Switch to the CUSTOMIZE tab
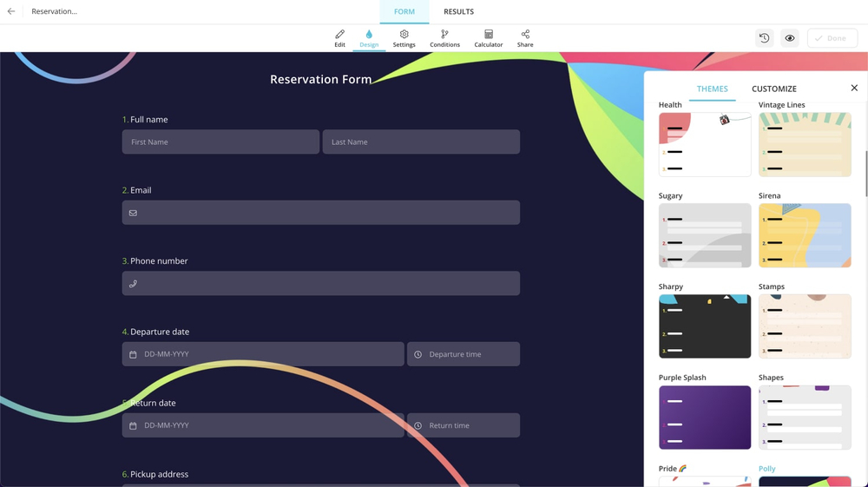 pyautogui.click(x=773, y=89)
